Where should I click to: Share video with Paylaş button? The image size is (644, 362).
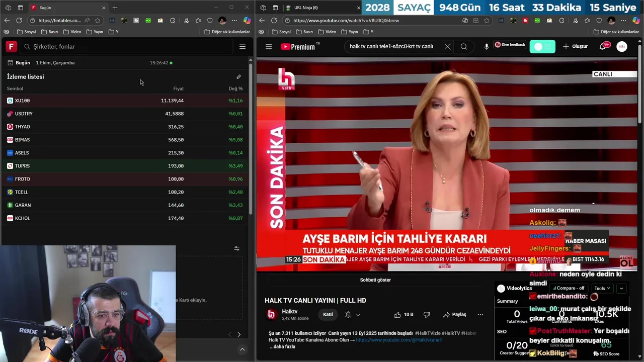coord(454,315)
